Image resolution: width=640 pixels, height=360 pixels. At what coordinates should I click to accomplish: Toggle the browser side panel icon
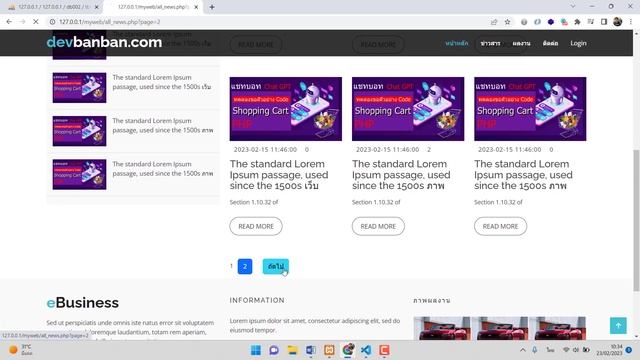pos(604,22)
